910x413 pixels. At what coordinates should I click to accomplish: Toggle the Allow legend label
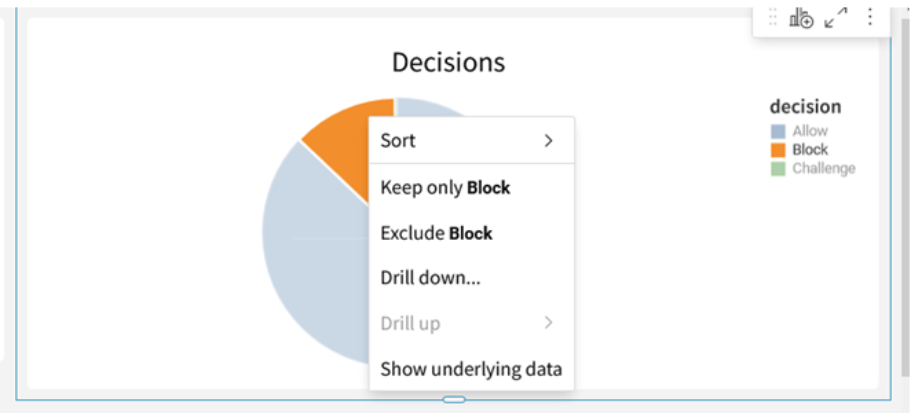(x=810, y=131)
